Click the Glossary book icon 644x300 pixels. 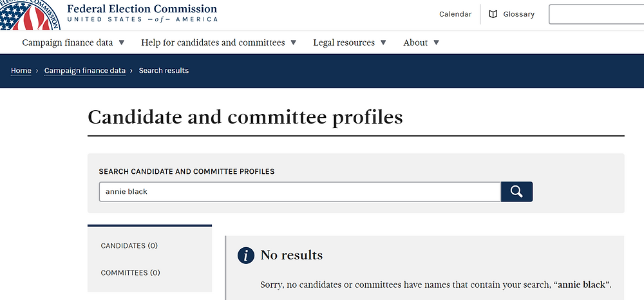click(x=493, y=14)
